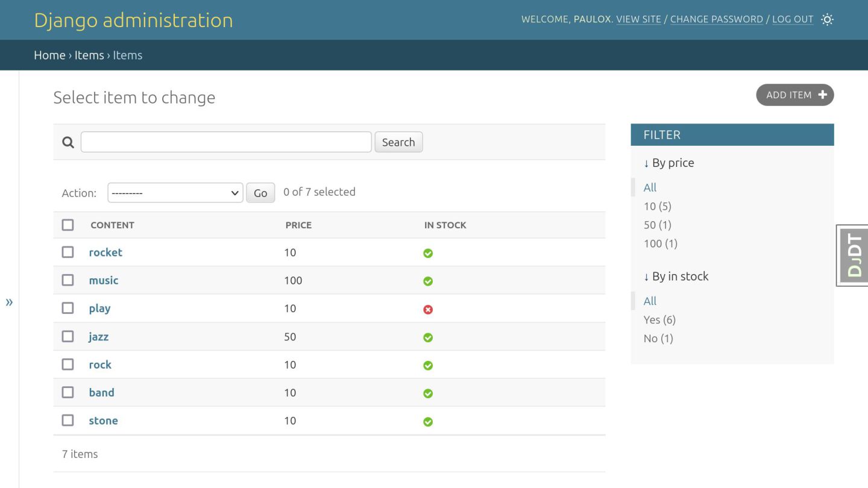Click the red not-in-stock icon for play
The height and width of the screenshot is (488, 868).
point(428,309)
